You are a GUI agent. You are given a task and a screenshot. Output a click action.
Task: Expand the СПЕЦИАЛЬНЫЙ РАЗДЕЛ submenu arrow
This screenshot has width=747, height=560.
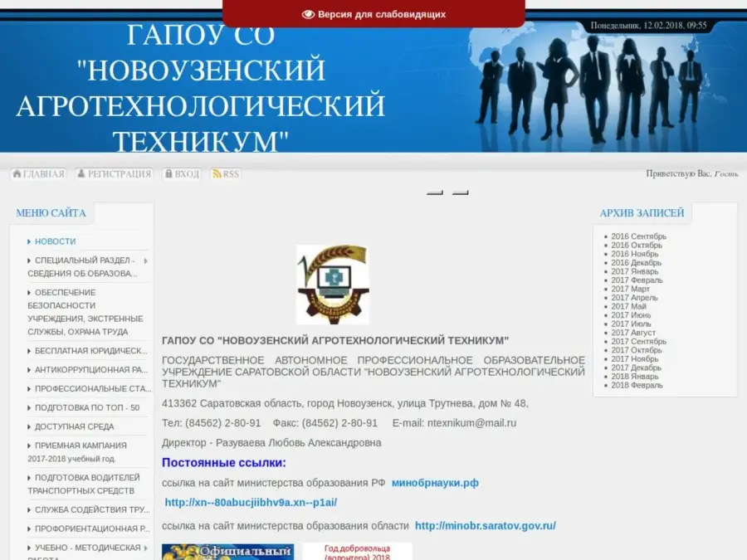[x=146, y=261]
